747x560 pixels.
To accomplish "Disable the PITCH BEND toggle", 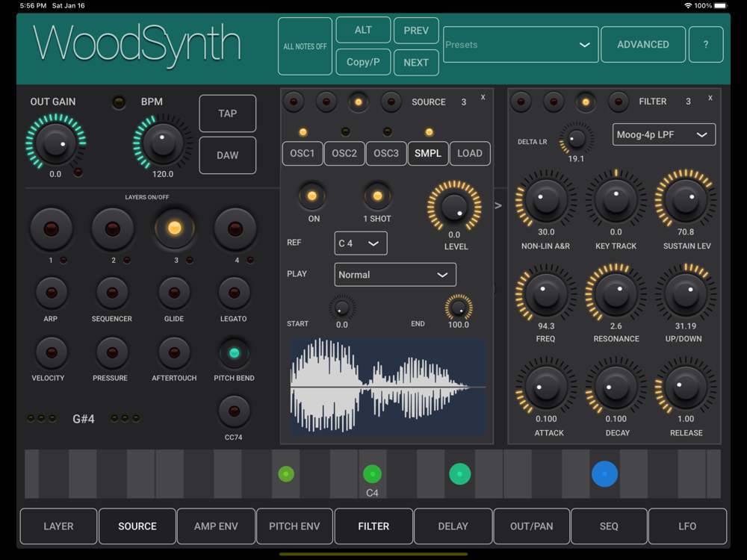I will tap(234, 353).
